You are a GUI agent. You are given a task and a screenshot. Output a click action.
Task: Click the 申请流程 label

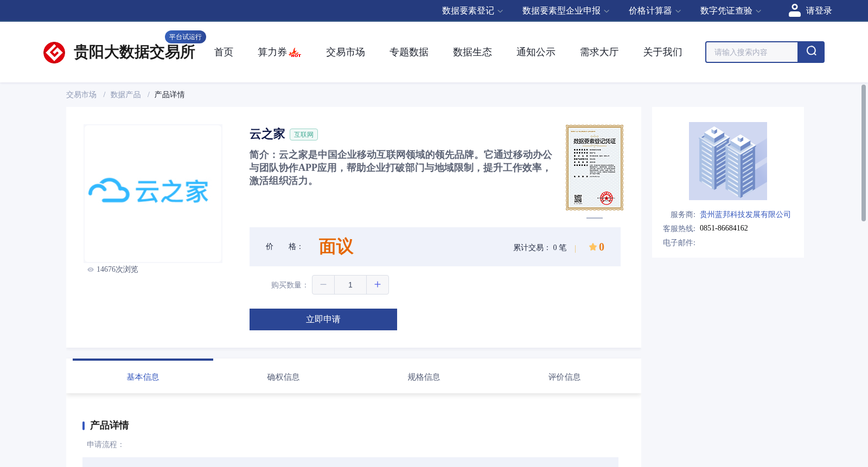tap(105, 445)
